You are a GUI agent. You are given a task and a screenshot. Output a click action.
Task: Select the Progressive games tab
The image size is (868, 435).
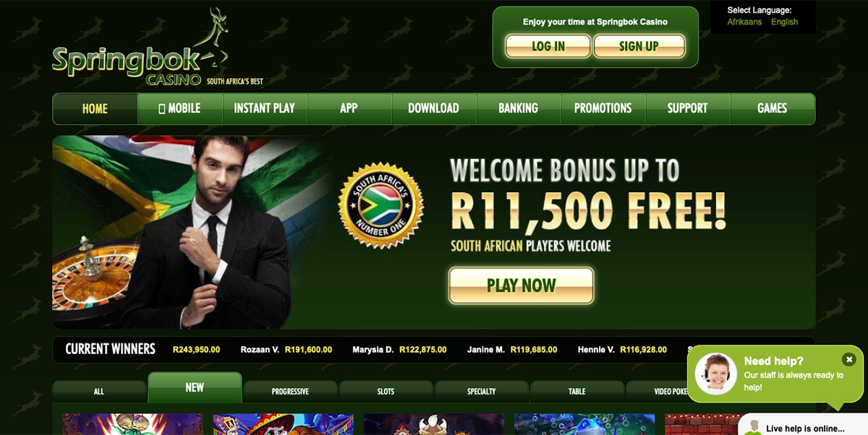(290, 391)
